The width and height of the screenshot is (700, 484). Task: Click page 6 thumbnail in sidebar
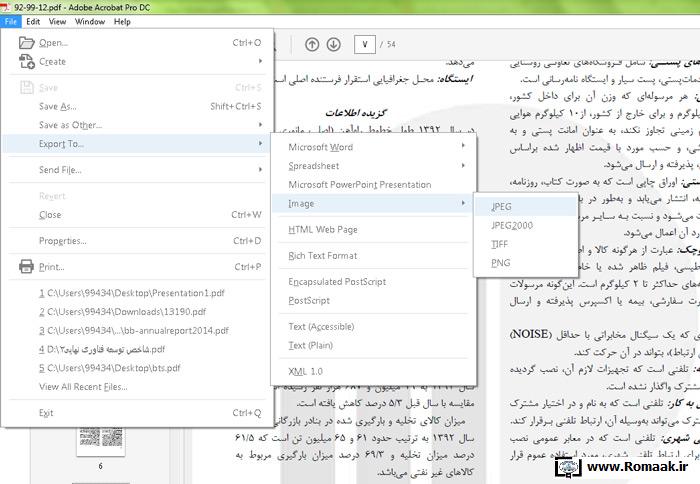coord(100,440)
